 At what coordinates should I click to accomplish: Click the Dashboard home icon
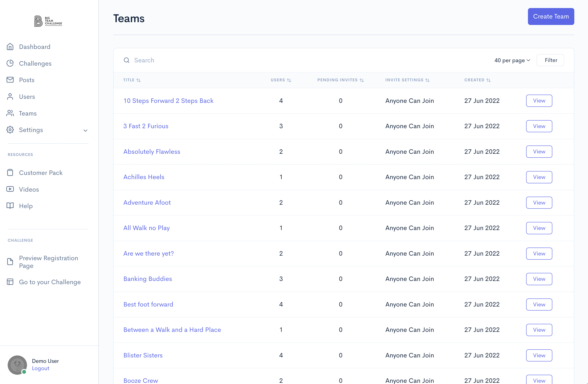[x=10, y=47]
